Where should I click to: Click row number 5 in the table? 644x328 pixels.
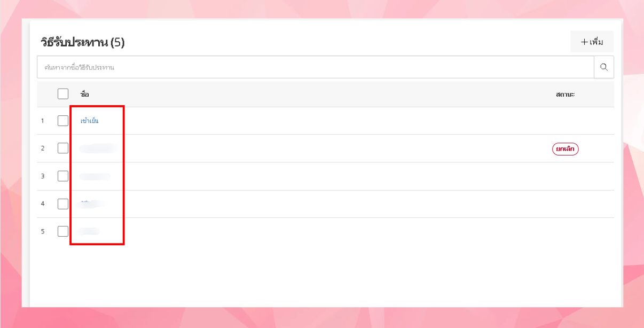pyautogui.click(x=43, y=231)
